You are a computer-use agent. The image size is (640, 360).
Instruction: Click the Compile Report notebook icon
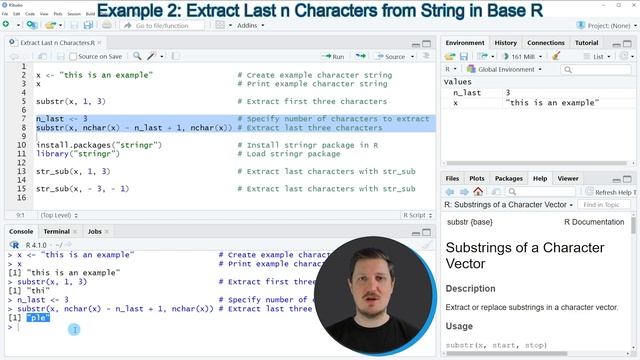click(176, 56)
